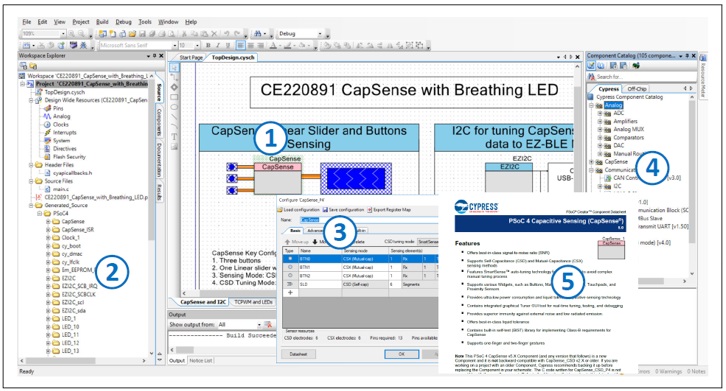Open the Build menu
Screen dimensions: 726x391
(102, 22)
